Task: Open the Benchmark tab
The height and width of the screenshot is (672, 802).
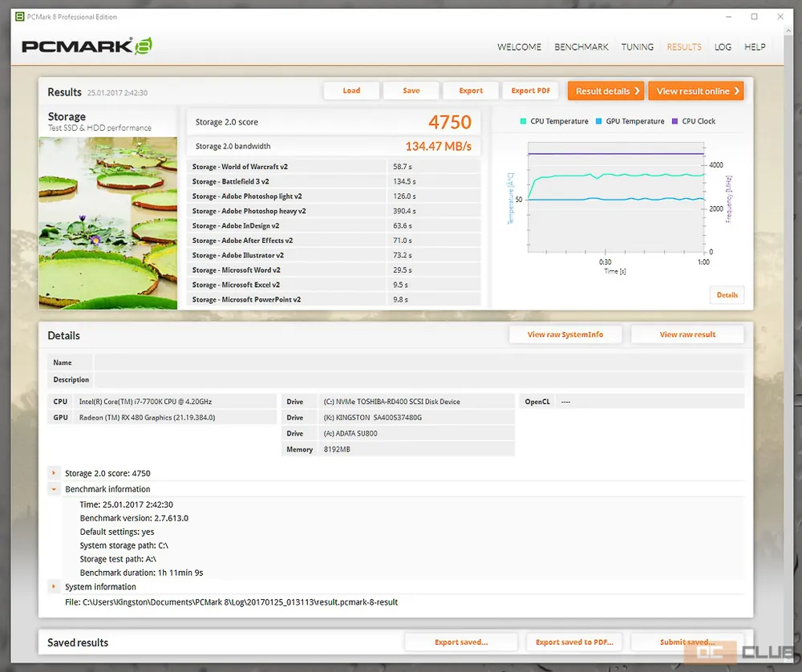Action: click(581, 47)
